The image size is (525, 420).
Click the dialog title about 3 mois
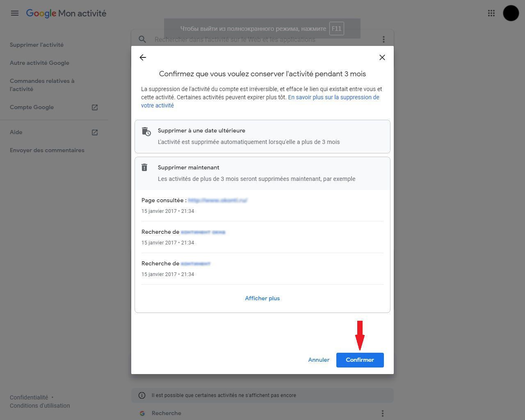(x=262, y=74)
